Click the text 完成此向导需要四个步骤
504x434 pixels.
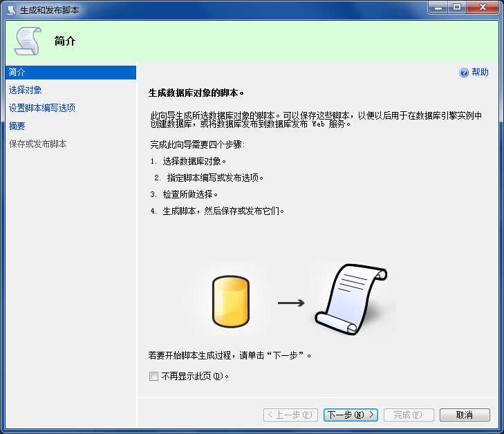coord(197,144)
